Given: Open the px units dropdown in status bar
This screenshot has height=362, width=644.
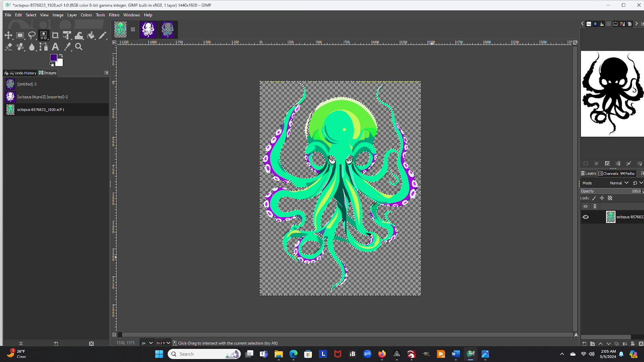Looking at the screenshot, I should pyautogui.click(x=147, y=343).
